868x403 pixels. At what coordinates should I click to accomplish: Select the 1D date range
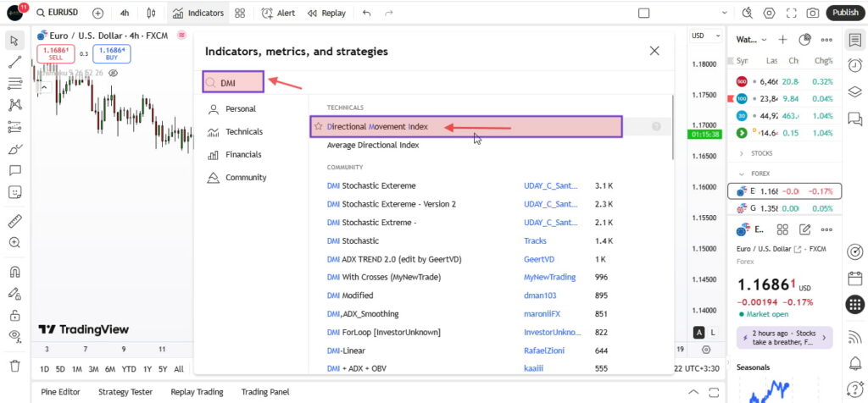click(x=45, y=369)
